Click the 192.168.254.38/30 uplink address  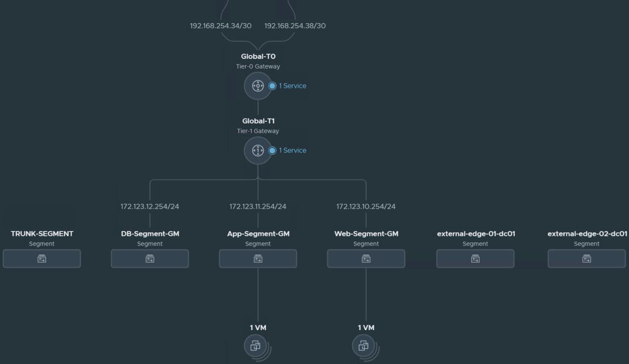295,26
